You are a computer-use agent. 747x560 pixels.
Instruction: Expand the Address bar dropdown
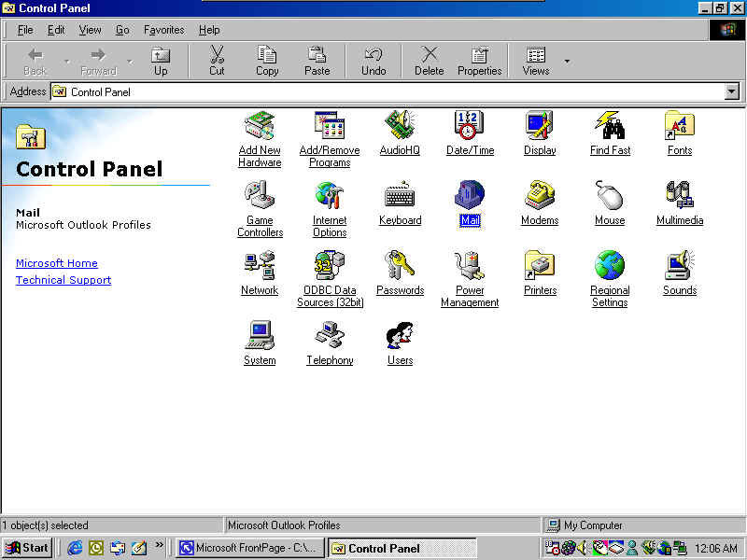[x=731, y=91]
